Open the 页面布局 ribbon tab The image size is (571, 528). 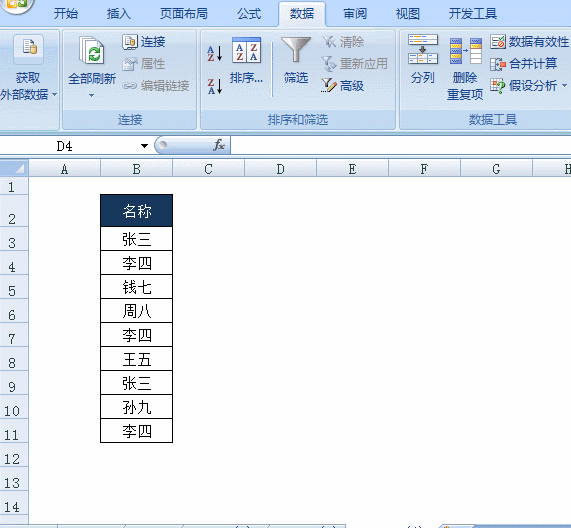point(184,14)
